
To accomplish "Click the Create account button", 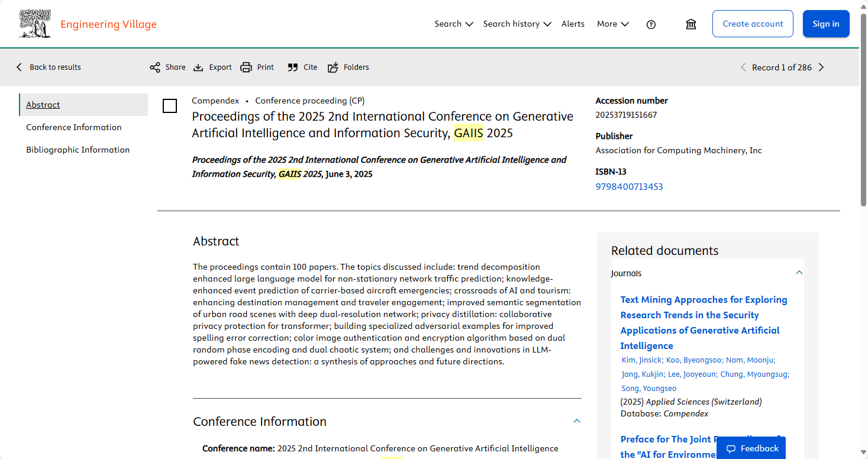I will (753, 24).
